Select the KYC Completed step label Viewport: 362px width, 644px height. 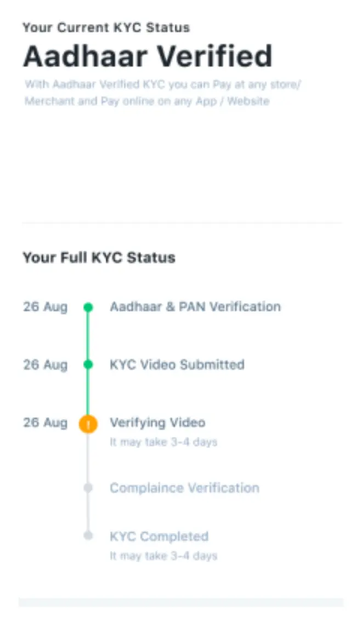(159, 536)
